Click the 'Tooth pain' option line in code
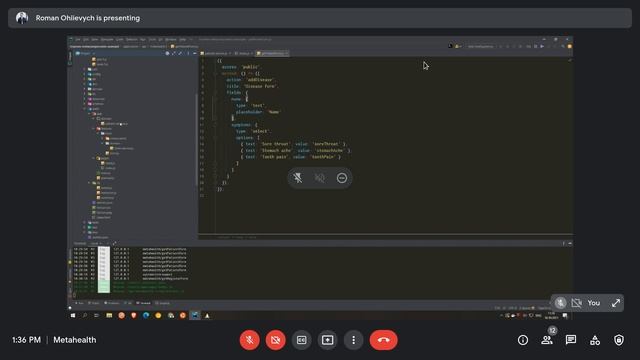 (291, 157)
